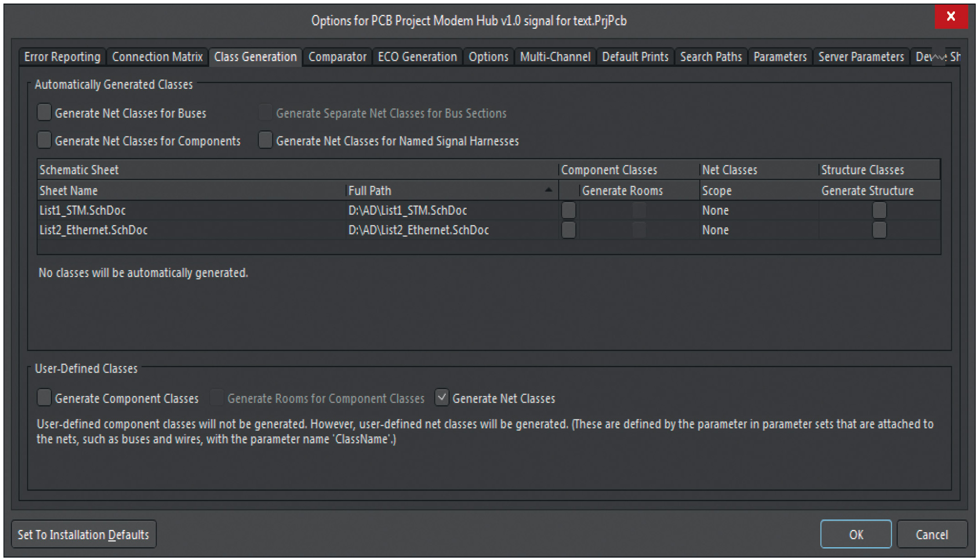Tick Generate Net Classes for Components checkbox
Viewport: 979px width, 560px height.
44,140
